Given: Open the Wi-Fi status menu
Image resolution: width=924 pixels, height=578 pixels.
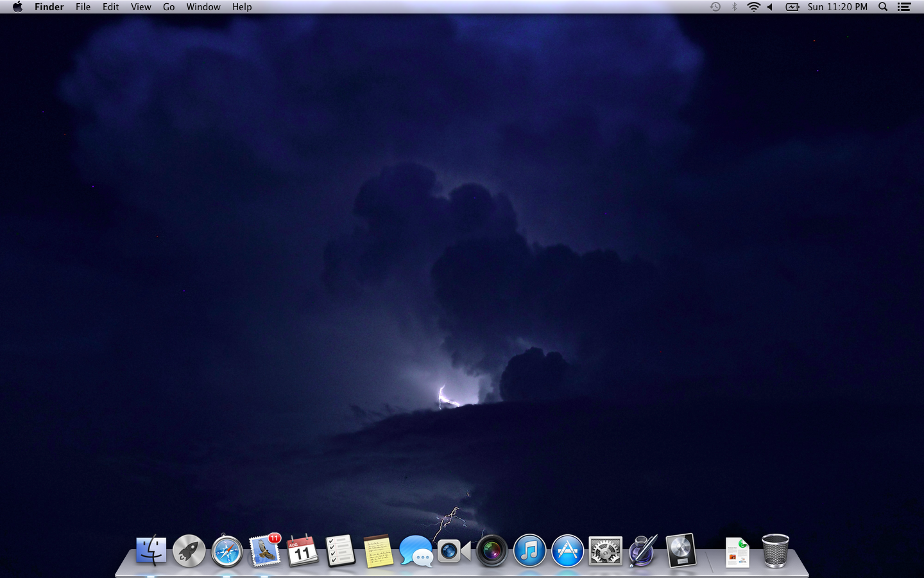Looking at the screenshot, I should coord(753,6).
